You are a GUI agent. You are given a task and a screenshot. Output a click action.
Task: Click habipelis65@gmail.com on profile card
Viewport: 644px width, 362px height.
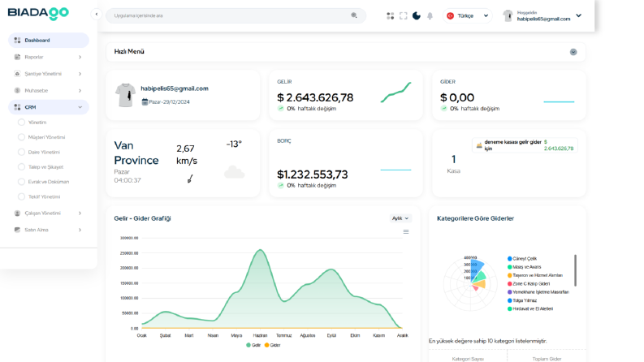coord(175,88)
